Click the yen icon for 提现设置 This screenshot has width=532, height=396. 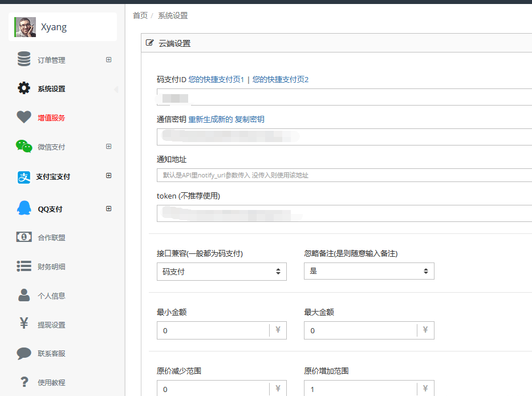point(24,324)
